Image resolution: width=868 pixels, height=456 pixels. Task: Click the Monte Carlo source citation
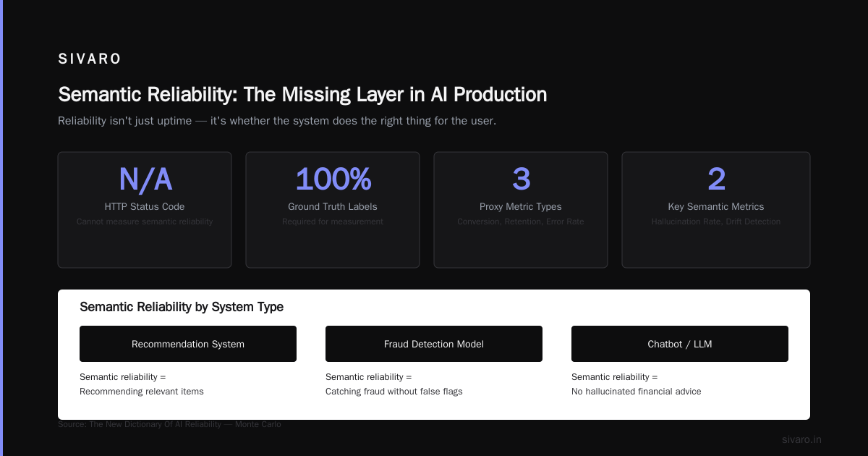tap(169, 424)
